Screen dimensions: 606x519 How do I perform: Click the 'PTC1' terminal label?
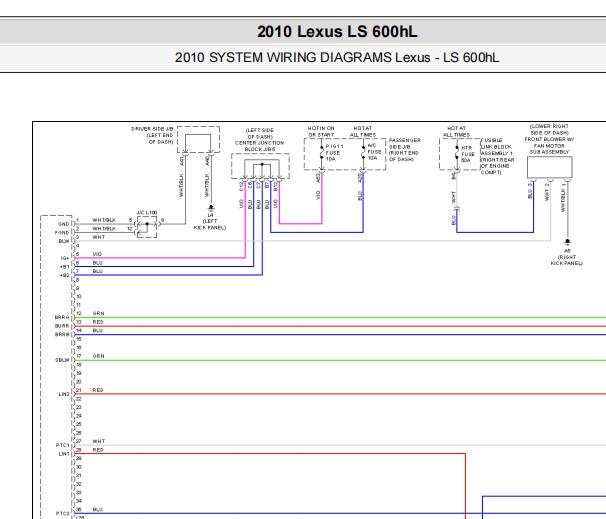pos(63,445)
